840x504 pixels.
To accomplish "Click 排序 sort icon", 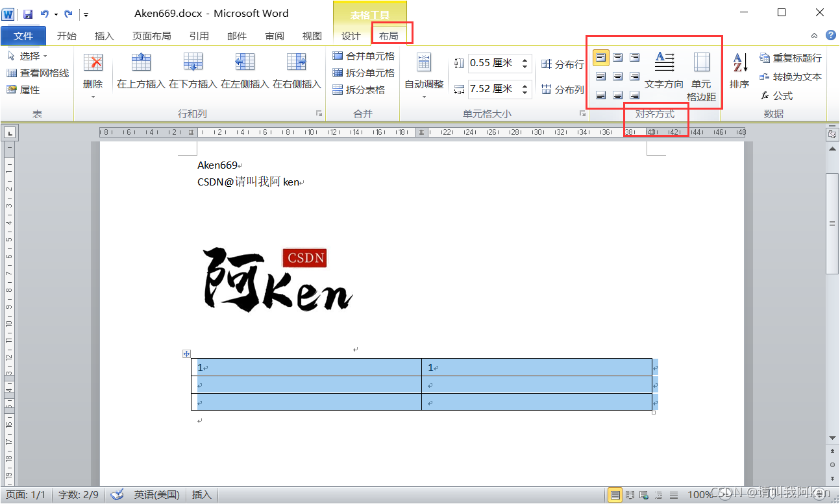I will (739, 71).
